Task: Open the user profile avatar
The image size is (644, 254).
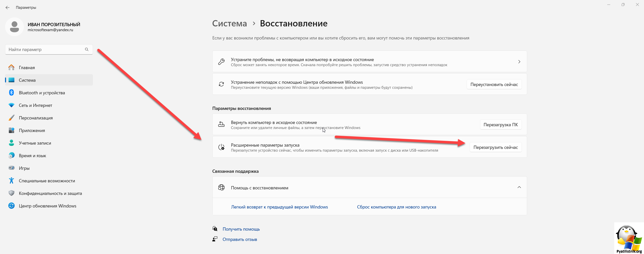Action: tap(14, 27)
